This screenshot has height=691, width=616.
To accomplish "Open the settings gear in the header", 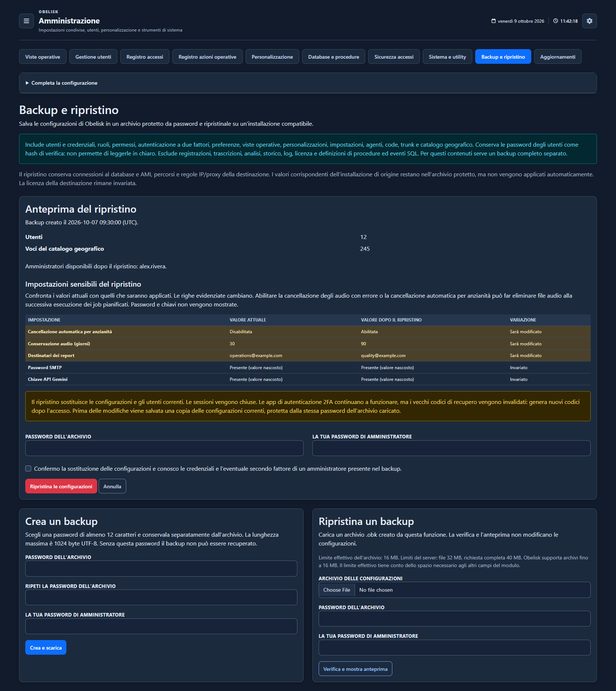I will 589,21.
